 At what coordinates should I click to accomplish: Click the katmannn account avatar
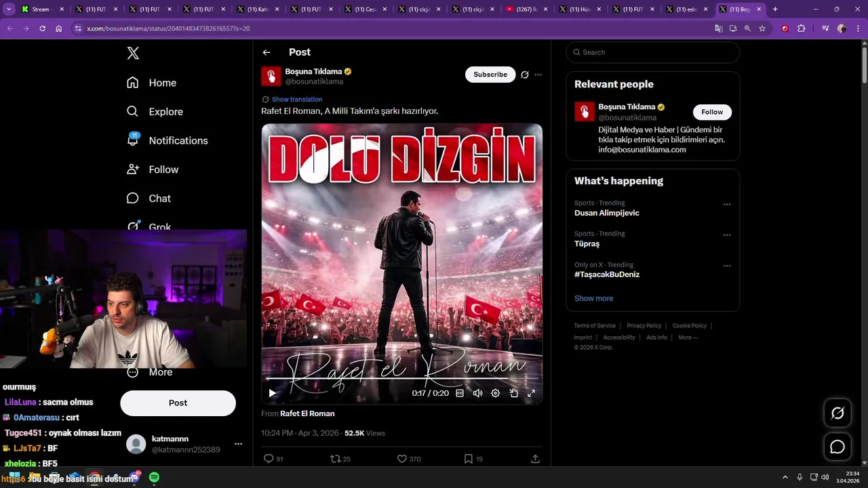click(x=136, y=444)
